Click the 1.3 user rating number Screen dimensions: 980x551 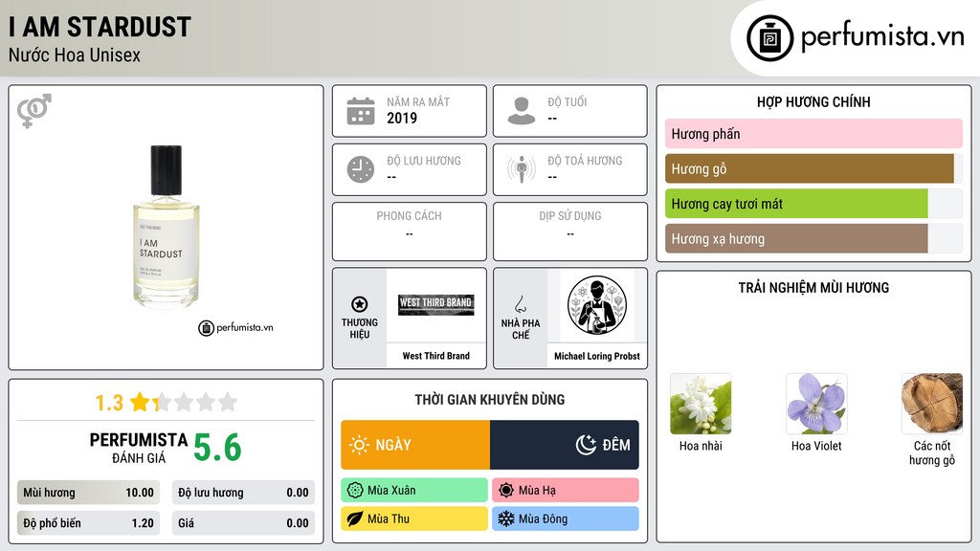click(109, 403)
